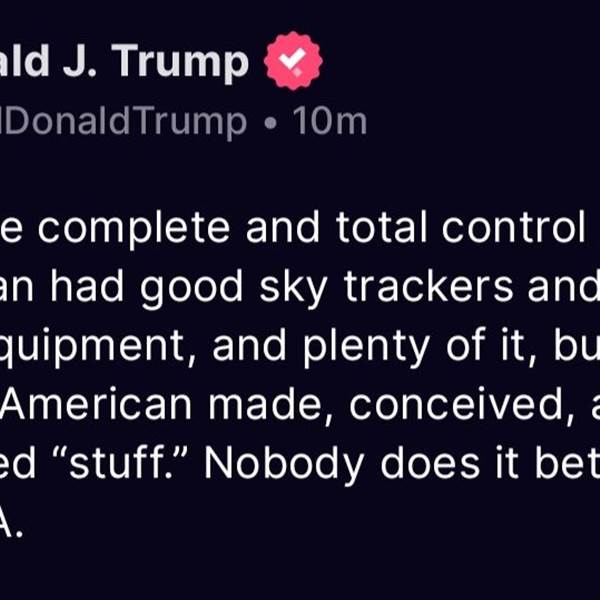Click the red verified checkmark badge
The width and height of the screenshot is (600, 600).
click(x=293, y=61)
